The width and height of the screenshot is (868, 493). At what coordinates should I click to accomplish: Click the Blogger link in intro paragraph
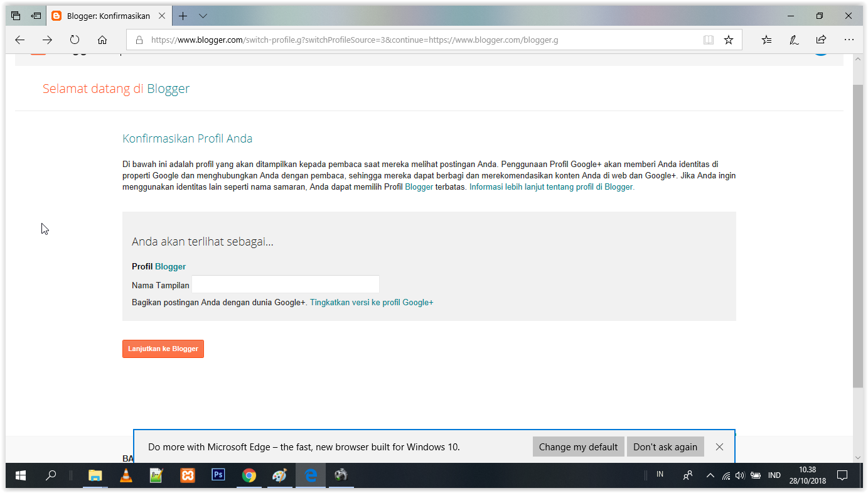(x=419, y=187)
